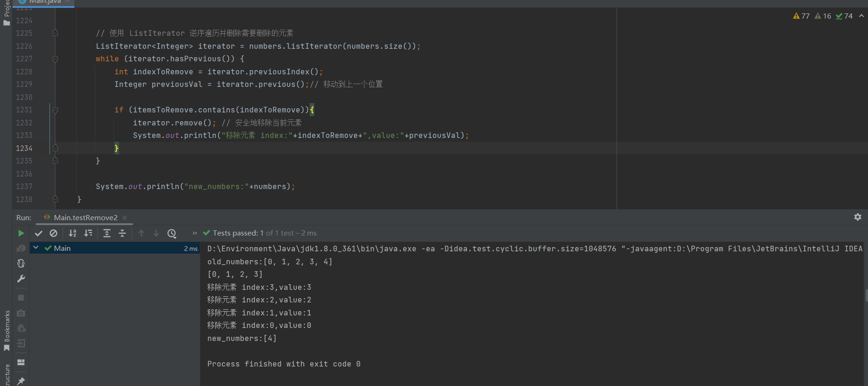Collapse all test results

pyautogui.click(x=122, y=233)
